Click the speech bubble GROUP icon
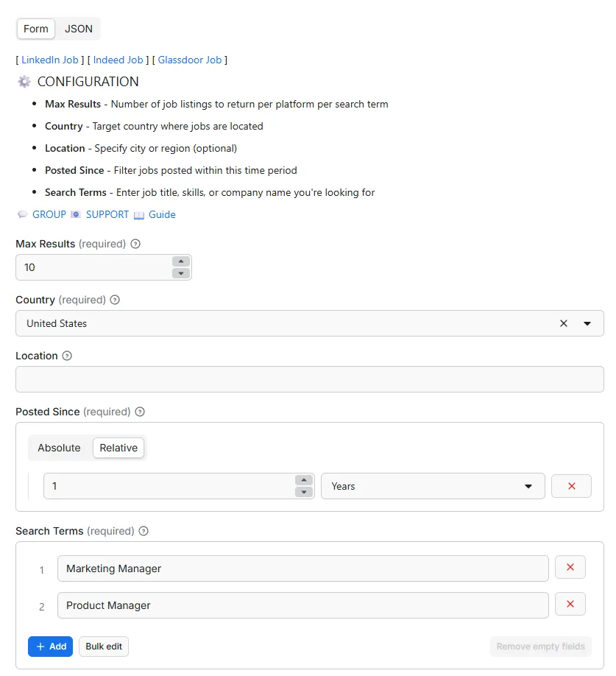Screen dimensions: 616x676 tap(23, 214)
